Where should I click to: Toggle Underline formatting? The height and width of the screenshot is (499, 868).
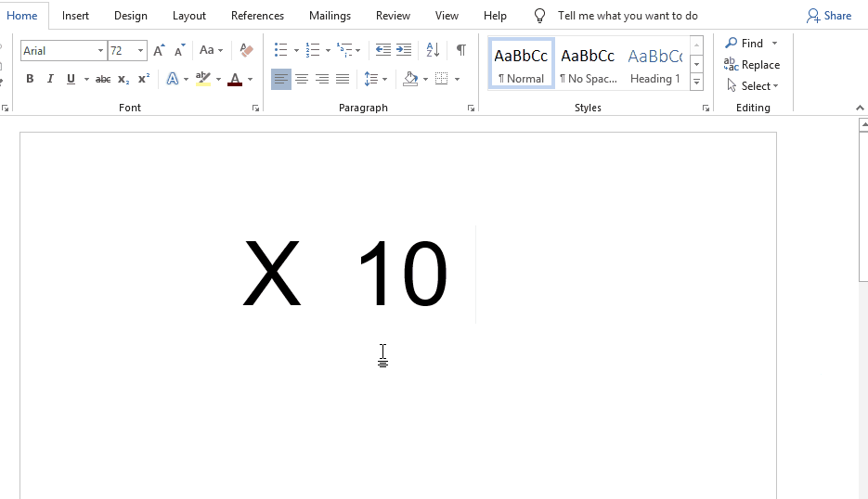(71, 79)
